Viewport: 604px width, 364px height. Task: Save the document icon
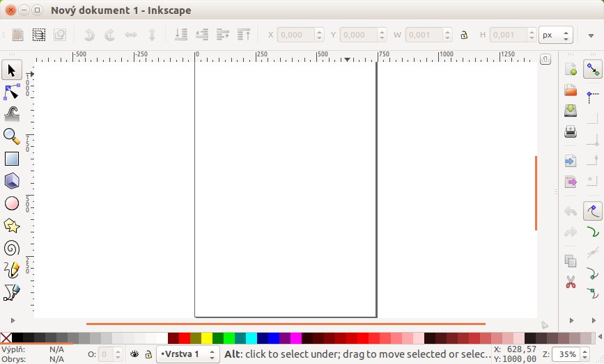pos(571,111)
